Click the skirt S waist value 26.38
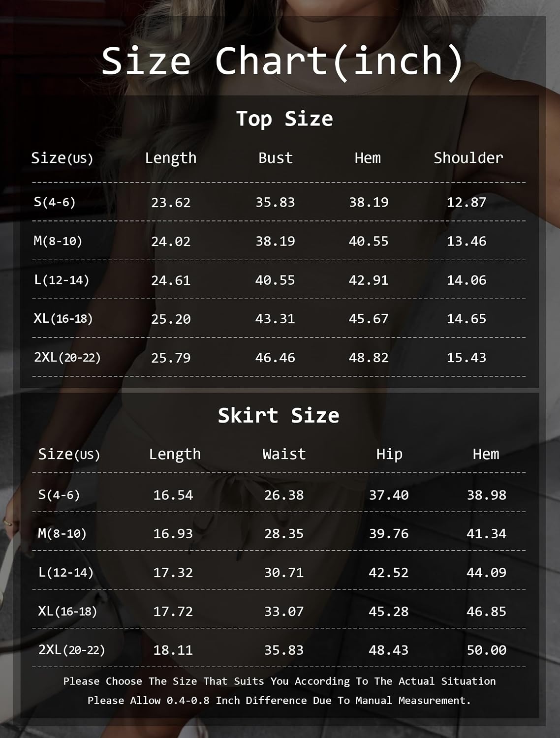 pos(284,495)
